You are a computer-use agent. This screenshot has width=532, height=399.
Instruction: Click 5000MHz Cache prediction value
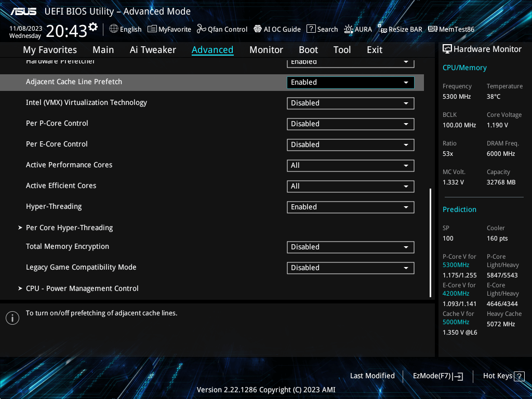tap(456, 322)
